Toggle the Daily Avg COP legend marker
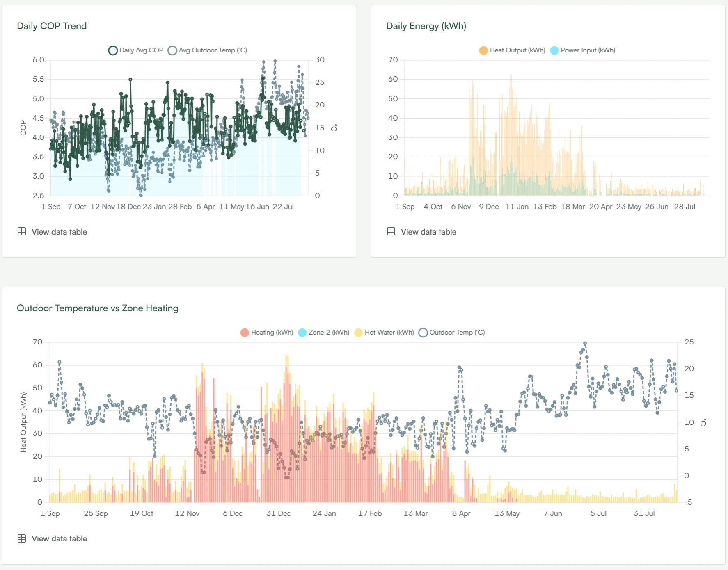Viewport: 728px width, 570px height. tap(113, 50)
